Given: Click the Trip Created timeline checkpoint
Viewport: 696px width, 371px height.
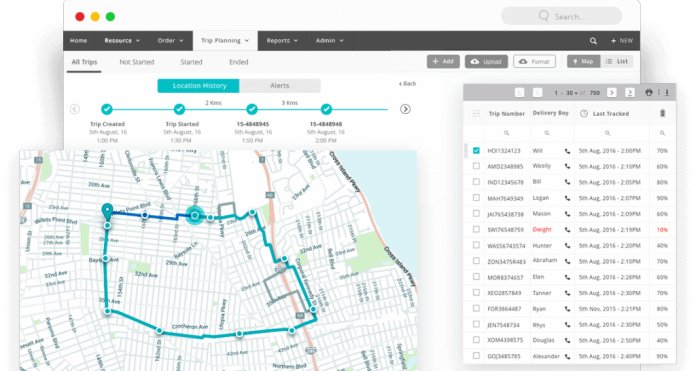Looking at the screenshot, I should pos(107,109).
